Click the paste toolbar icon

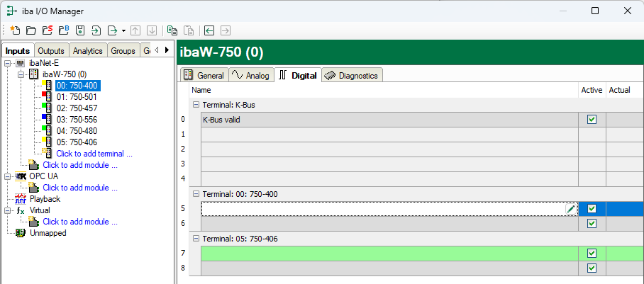coord(189,30)
